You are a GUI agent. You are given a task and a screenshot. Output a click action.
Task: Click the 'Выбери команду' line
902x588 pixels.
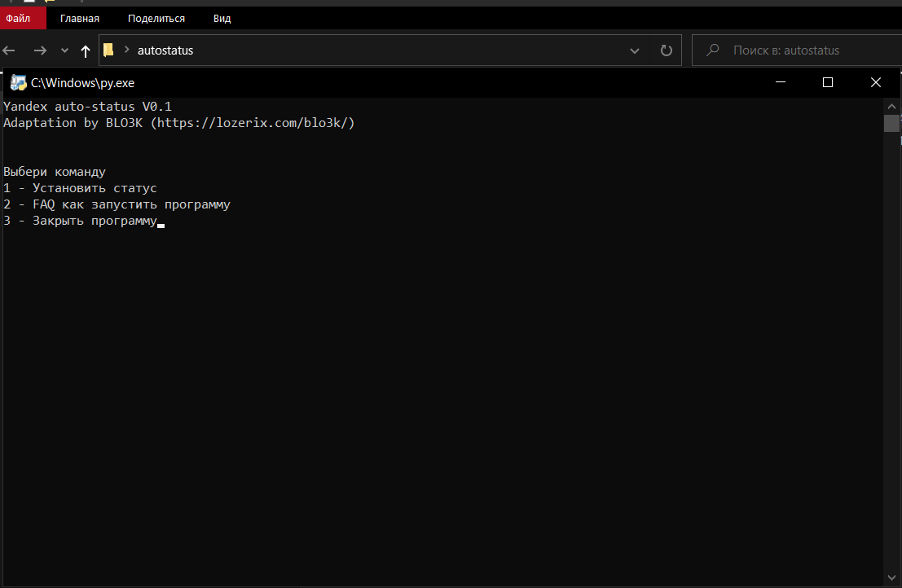(x=55, y=172)
